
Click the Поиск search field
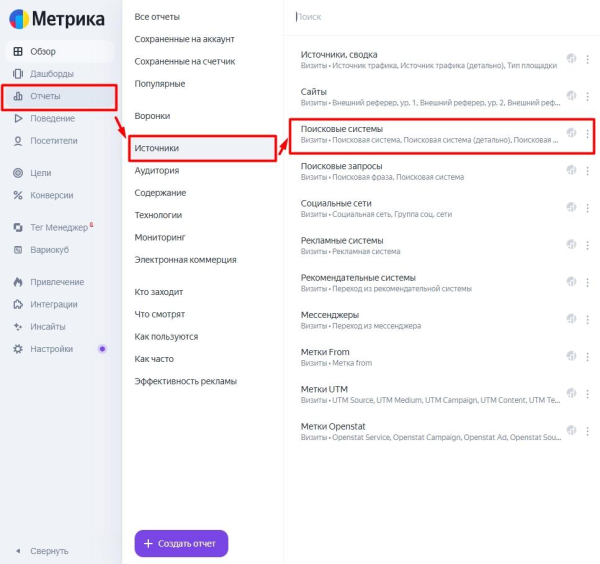440,17
